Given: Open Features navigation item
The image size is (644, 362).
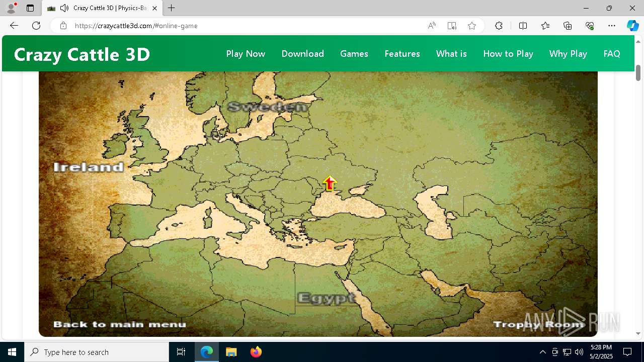Looking at the screenshot, I should [402, 54].
